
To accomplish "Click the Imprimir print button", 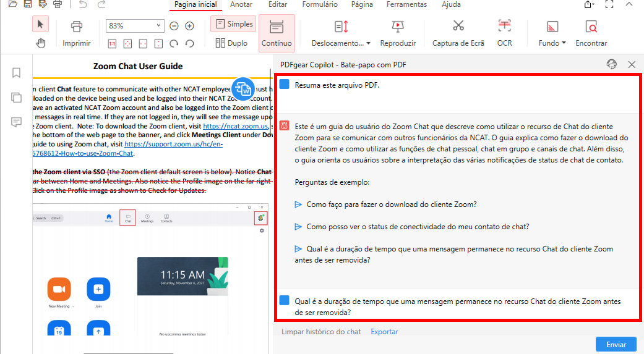I will pos(76,33).
